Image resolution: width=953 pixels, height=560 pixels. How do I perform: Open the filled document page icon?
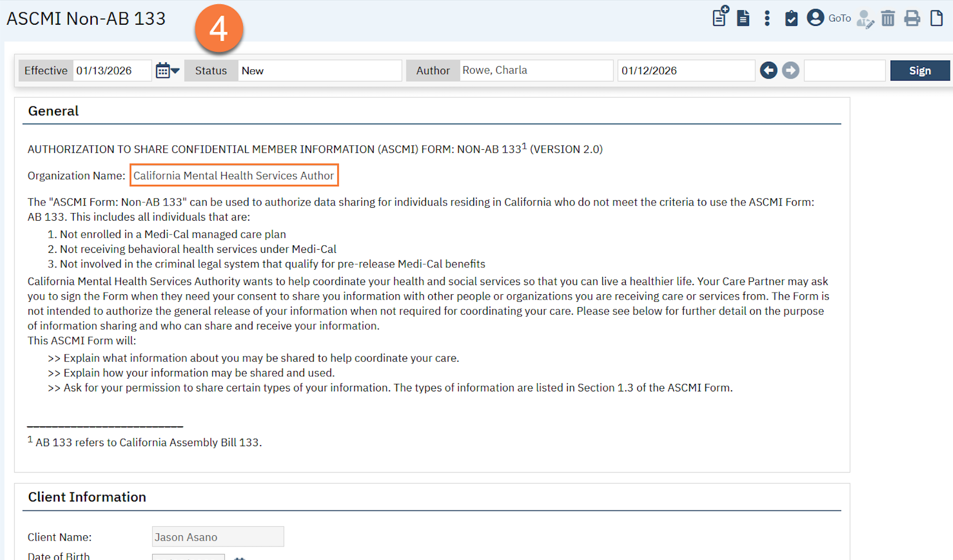click(x=743, y=18)
